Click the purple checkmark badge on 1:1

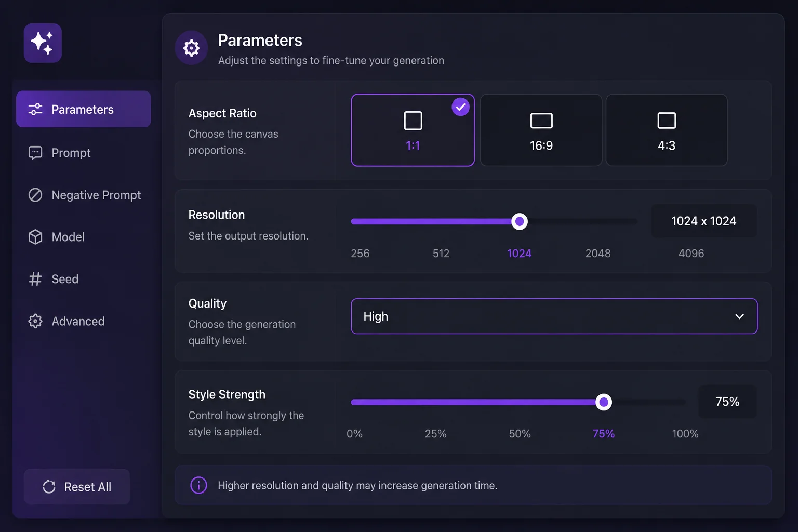[460, 107]
